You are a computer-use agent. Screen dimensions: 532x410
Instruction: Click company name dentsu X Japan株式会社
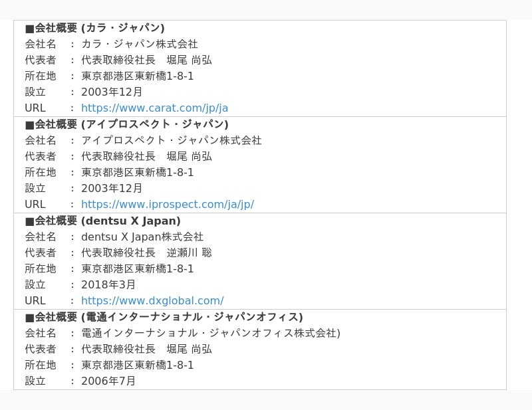tap(142, 237)
